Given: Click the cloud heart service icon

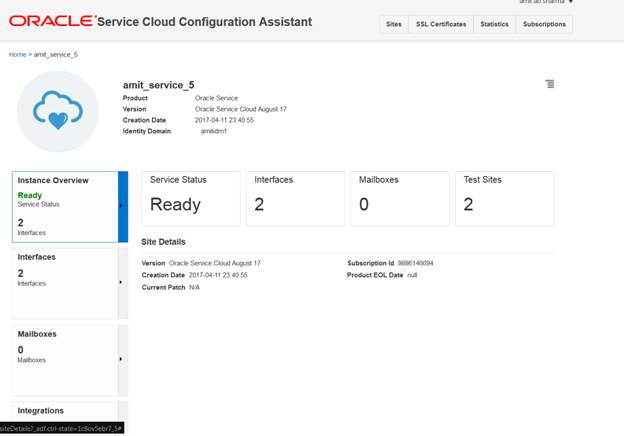Looking at the screenshot, I should click(58, 112).
